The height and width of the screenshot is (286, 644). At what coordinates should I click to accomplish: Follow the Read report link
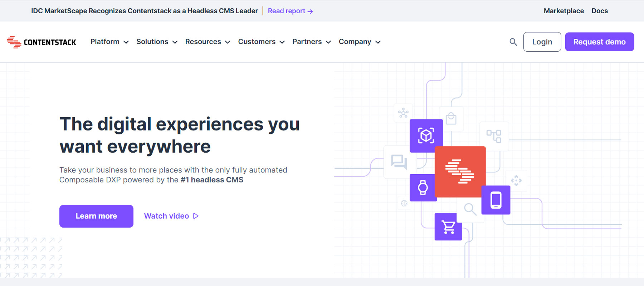[291, 11]
